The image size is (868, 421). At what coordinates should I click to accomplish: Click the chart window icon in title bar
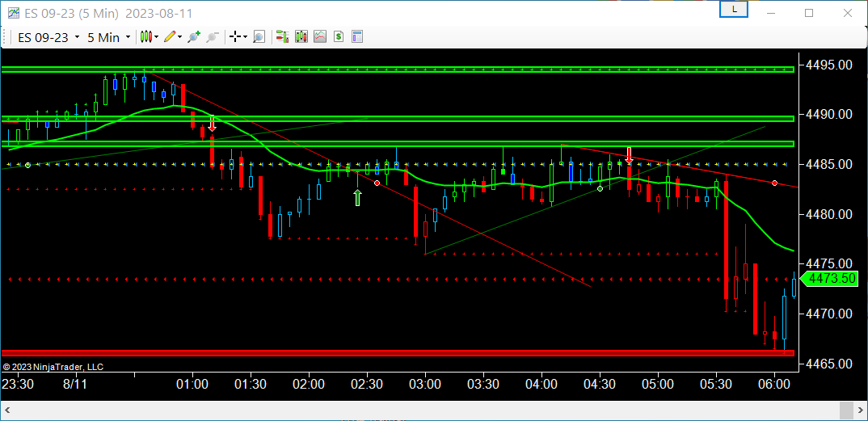pos(14,13)
